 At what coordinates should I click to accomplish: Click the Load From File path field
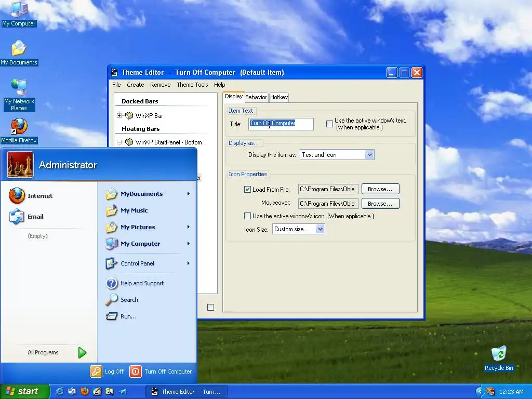(x=328, y=189)
